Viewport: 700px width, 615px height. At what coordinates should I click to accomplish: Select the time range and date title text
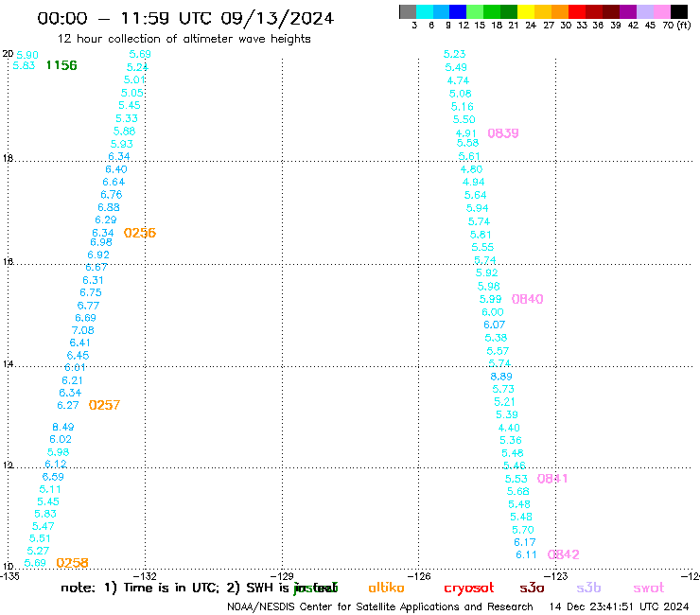(x=185, y=19)
